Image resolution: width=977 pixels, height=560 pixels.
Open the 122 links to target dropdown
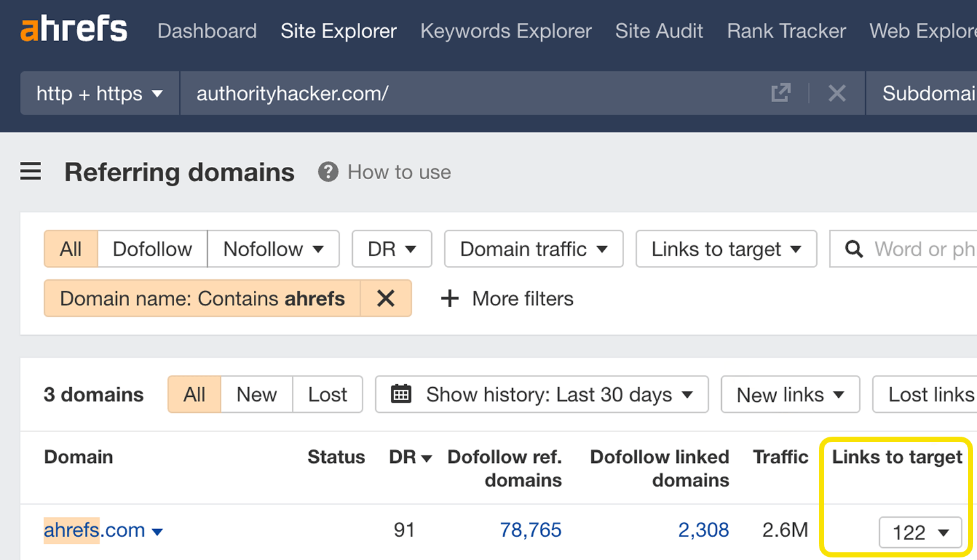(x=919, y=532)
